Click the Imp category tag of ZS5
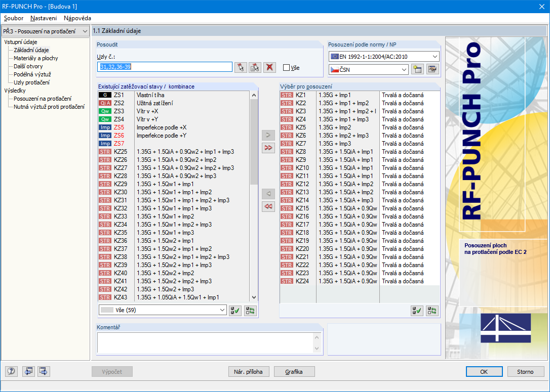This screenshot has height=392, width=550. [105, 127]
